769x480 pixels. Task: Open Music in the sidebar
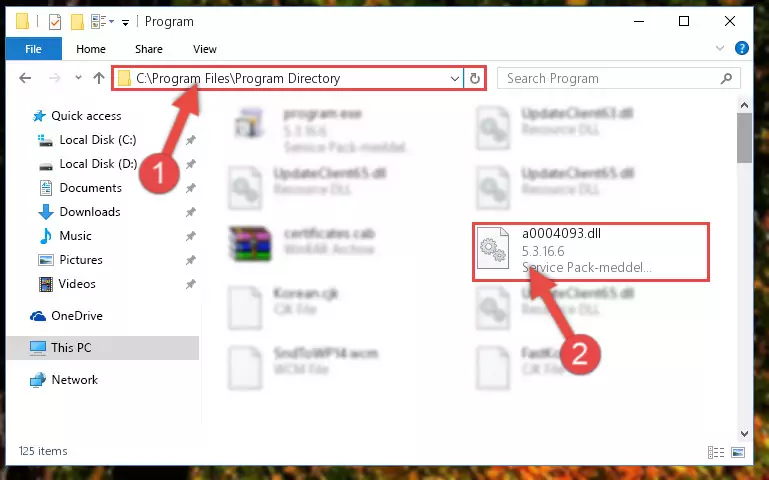pos(65,236)
